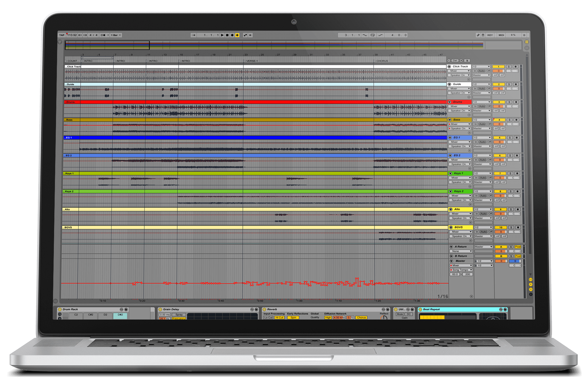Viewport: 588px width, 388px height.
Task: Toggle the Automation Arm button
Action: 245,35
